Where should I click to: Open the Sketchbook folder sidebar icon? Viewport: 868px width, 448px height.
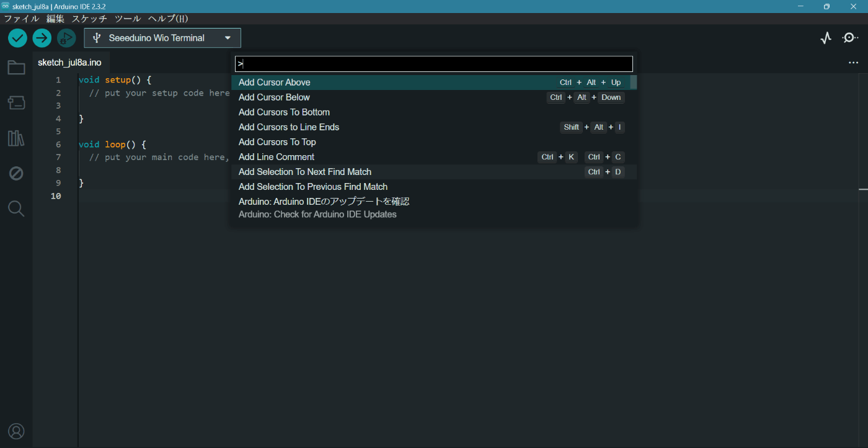(16, 68)
